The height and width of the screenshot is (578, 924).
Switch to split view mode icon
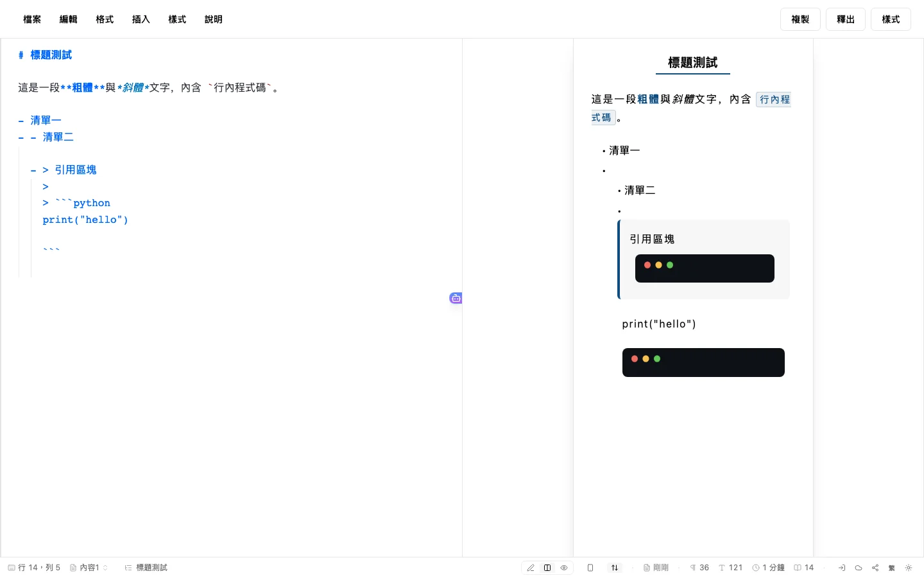tap(547, 568)
